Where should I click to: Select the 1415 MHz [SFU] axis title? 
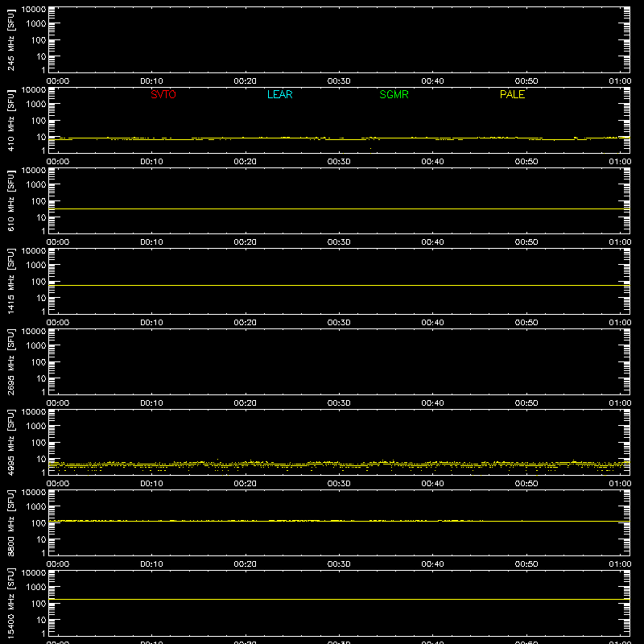[10, 281]
